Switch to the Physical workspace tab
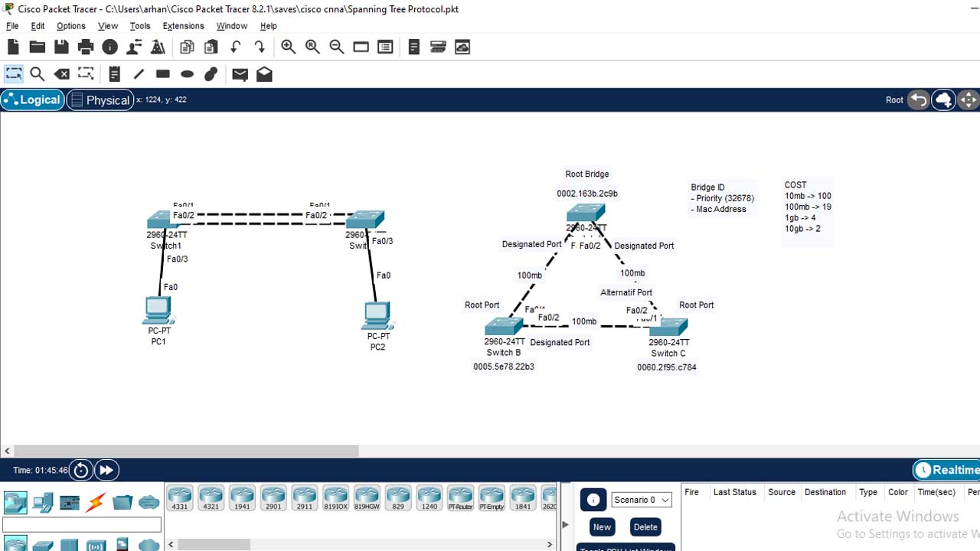The image size is (980, 551). (x=100, y=99)
